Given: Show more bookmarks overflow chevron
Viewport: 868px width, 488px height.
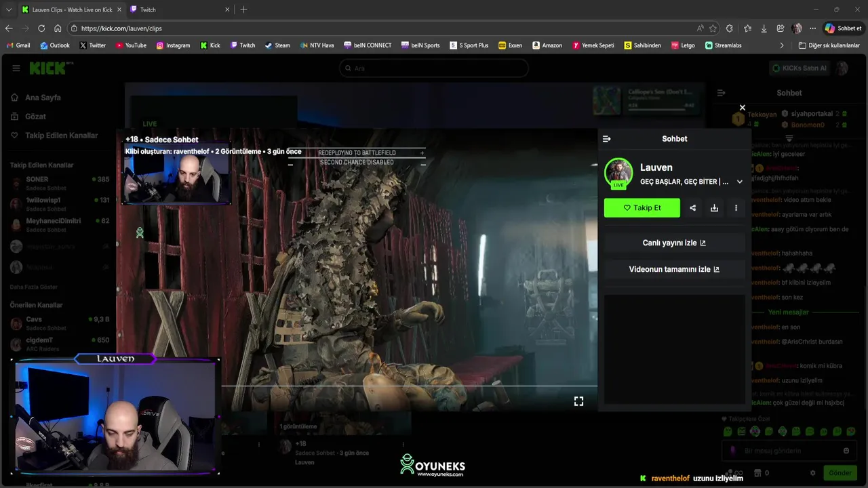Looking at the screenshot, I should [x=782, y=45].
